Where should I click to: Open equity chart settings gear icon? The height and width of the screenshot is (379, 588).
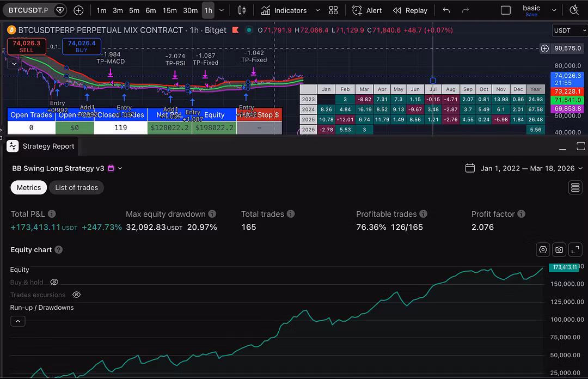(543, 250)
